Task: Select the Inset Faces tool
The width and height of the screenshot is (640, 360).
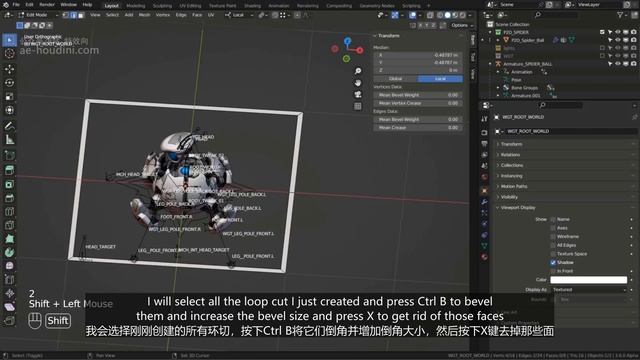Action: tap(9, 184)
